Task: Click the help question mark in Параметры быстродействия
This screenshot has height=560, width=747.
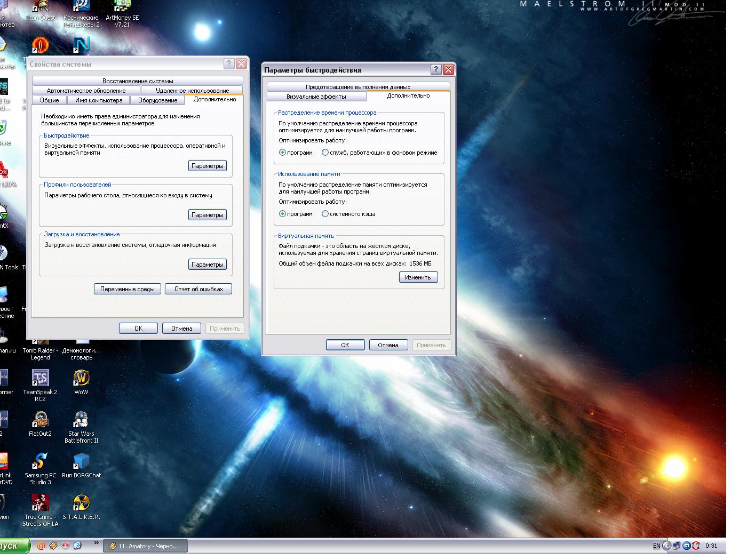Action: [x=436, y=70]
